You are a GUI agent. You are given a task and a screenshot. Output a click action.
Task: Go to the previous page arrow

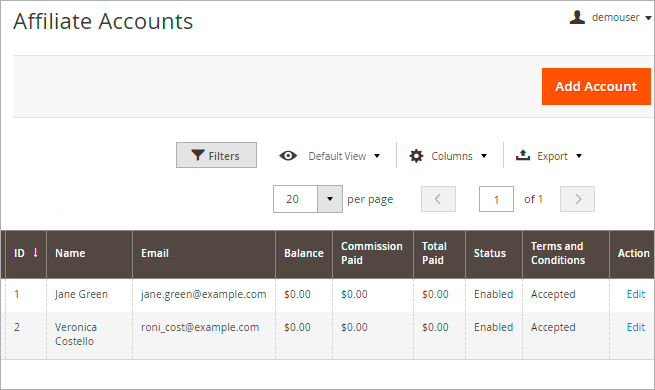[x=438, y=199]
